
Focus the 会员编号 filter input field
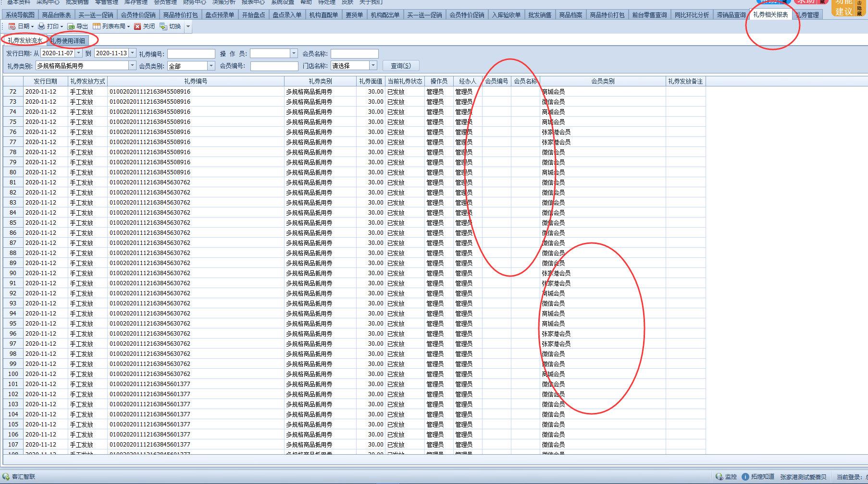point(274,66)
